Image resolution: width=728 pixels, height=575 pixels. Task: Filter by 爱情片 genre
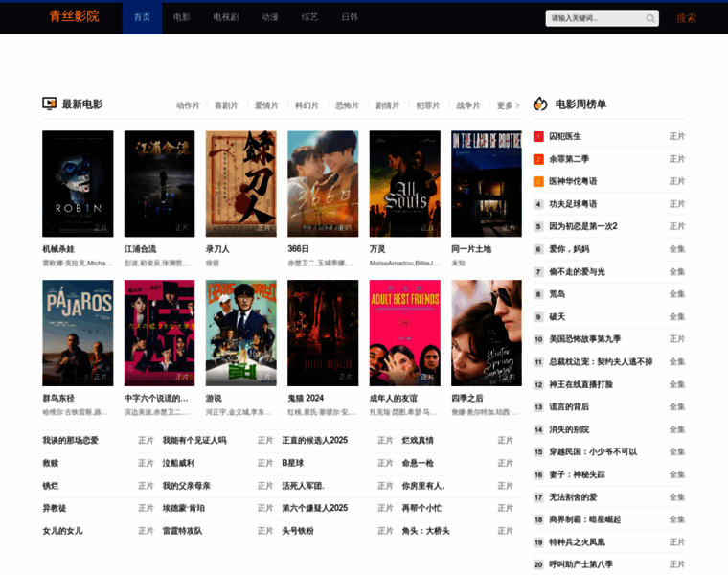[x=266, y=105]
